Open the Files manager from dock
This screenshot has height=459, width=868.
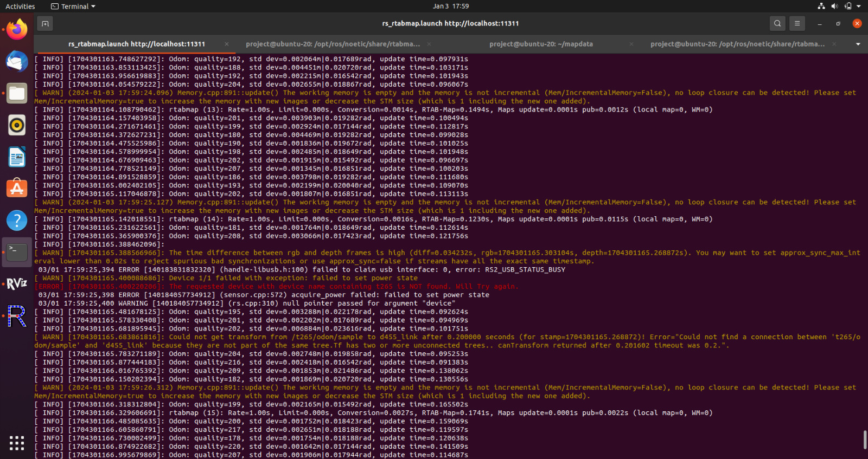(17, 93)
